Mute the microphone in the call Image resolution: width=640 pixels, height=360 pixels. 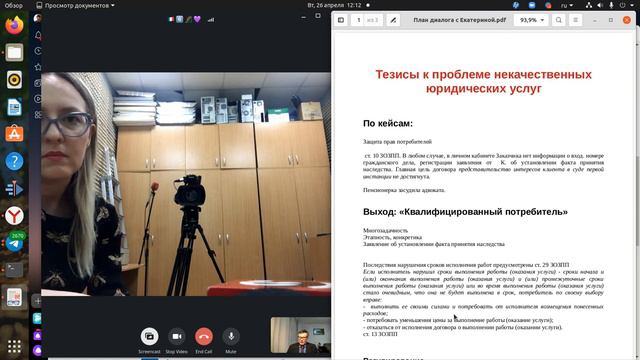(x=231, y=337)
